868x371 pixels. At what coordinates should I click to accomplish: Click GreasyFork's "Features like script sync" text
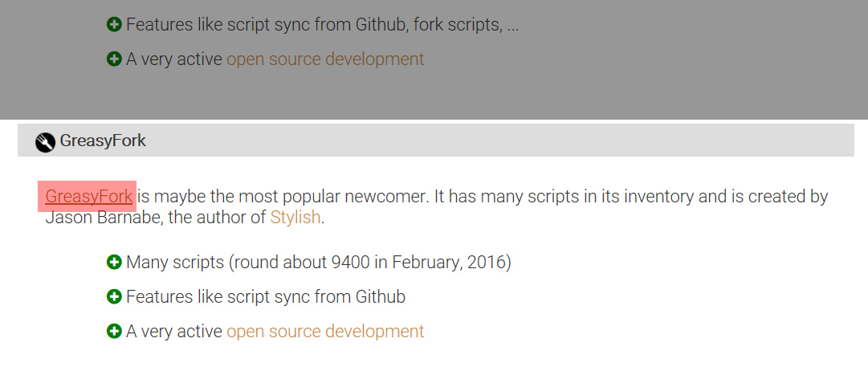pyautogui.click(x=265, y=297)
